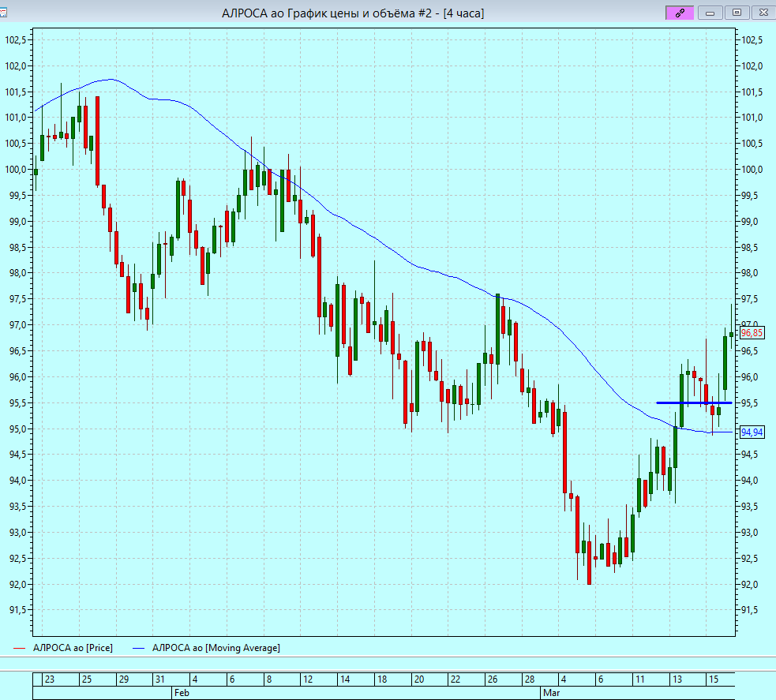Open the window system menu icon
Image resolution: width=776 pixels, height=700 pixels.
pos(2,13)
